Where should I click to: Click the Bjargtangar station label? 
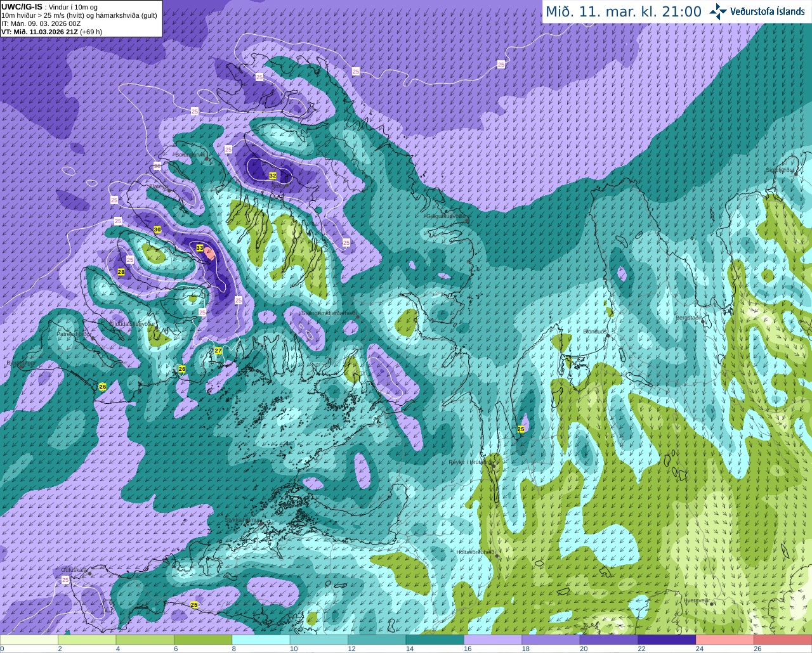coord(20,363)
